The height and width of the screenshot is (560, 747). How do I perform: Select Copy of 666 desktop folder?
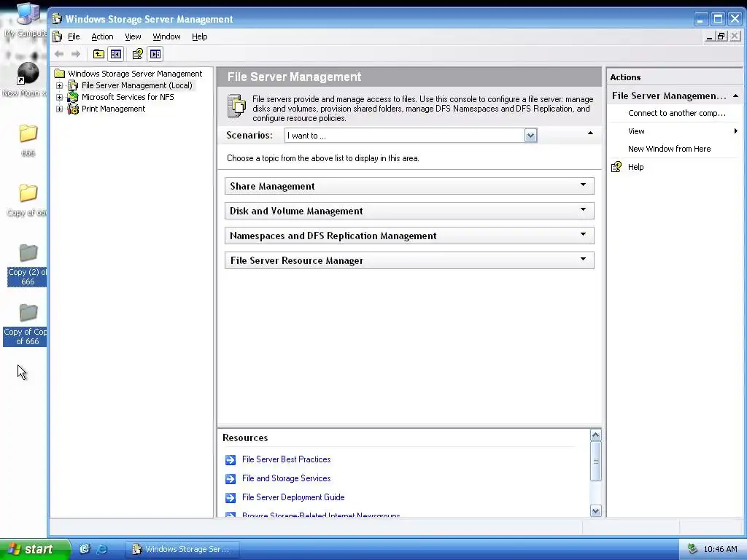pyautogui.click(x=28, y=201)
